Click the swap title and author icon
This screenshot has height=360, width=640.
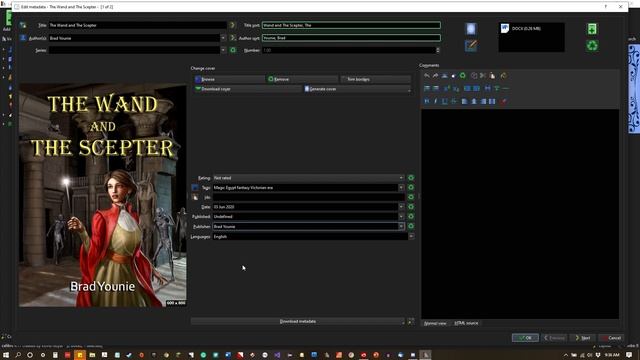[x=23, y=25]
